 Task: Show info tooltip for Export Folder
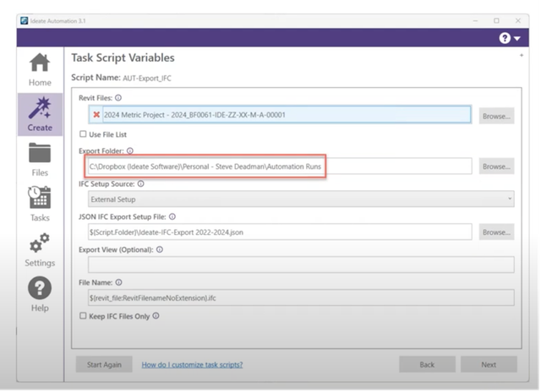[130, 150]
